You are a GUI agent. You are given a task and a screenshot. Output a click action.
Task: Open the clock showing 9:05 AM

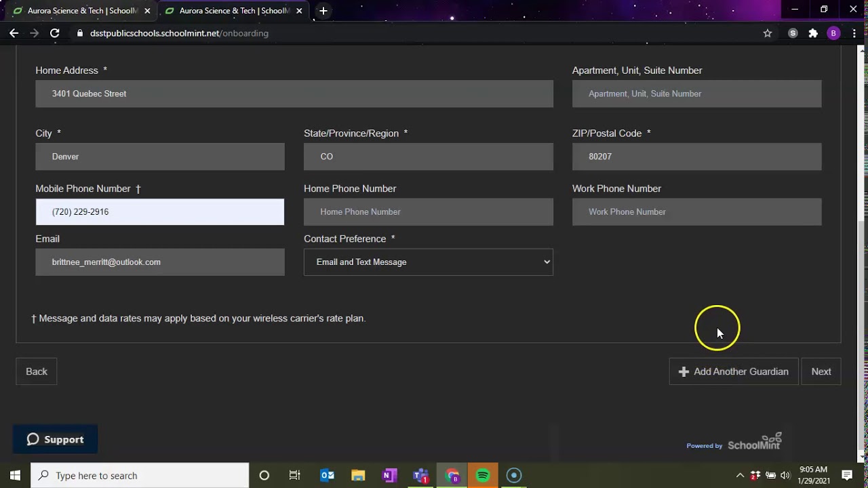[814, 475]
